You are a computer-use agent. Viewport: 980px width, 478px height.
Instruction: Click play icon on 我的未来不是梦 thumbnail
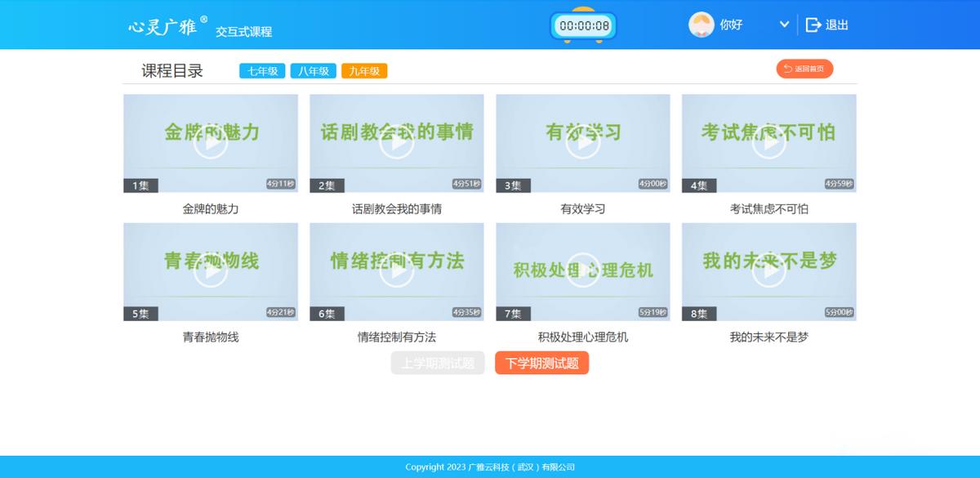coord(769,271)
